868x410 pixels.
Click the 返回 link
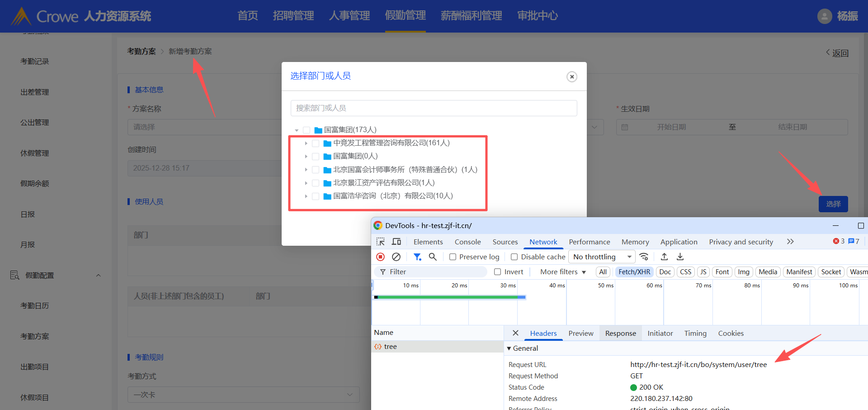point(837,53)
